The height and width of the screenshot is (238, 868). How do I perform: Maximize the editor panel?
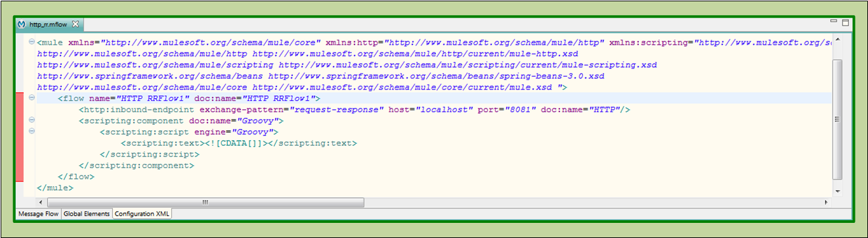coord(845,22)
